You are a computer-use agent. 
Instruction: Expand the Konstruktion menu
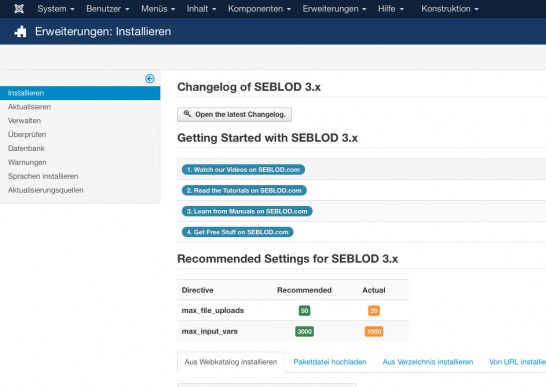tap(450, 9)
